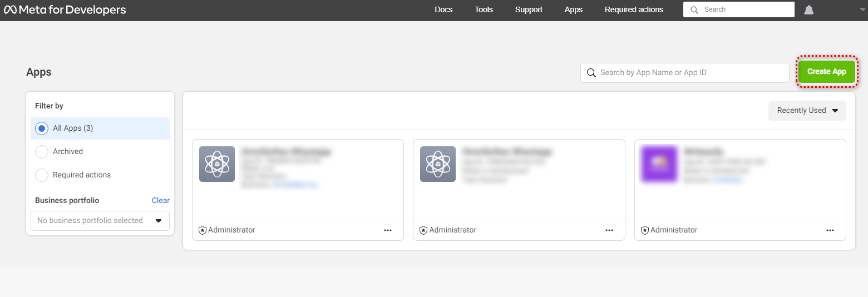Image resolution: width=868 pixels, height=297 pixels.
Task: Click the second app's atom icon
Action: (x=438, y=164)
